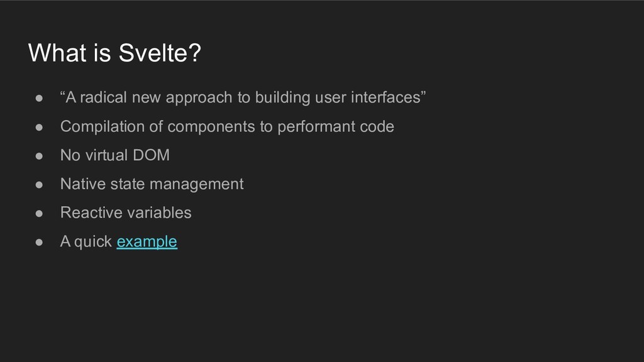Click the bullet dot beside the quoted line
Screen dimensions: 644x362
click(x=39, y=98)
